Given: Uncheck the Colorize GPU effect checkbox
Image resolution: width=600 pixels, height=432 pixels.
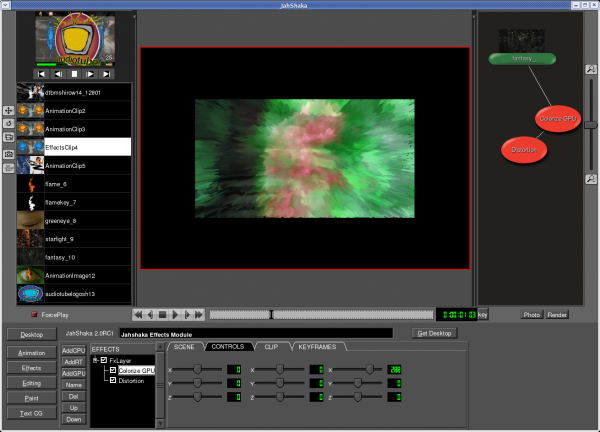Looking at the screenshot, I should tap(113, 370).
